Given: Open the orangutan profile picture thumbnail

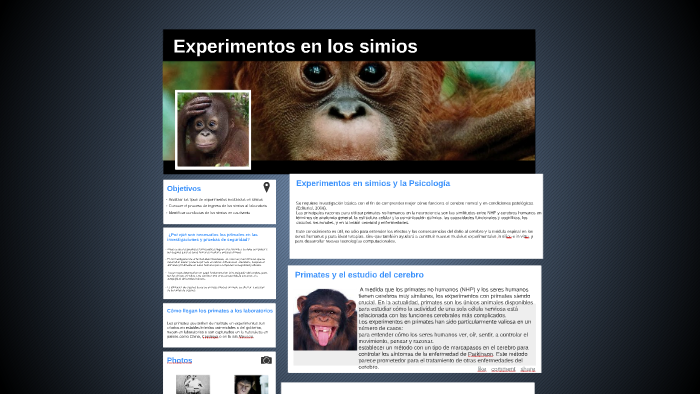Looking at the screenshot, I should coord(213,130).
